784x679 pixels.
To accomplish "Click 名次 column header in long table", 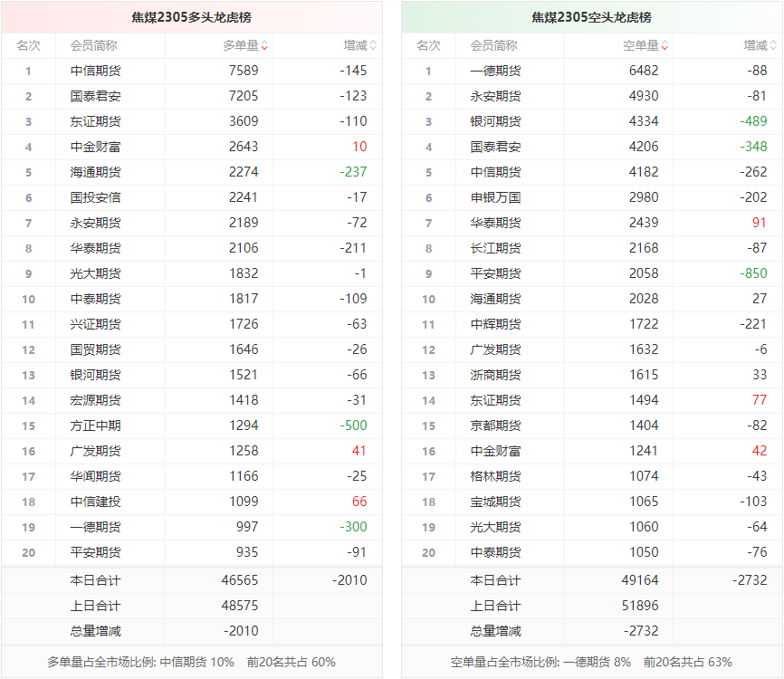I will pyautogui.click(x=28, y=45).
